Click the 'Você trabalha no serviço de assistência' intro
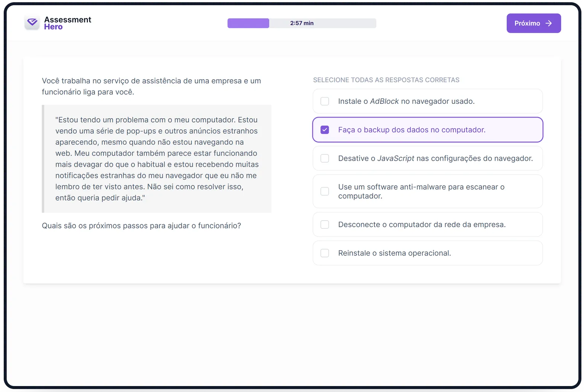This screenshot has height=392, width=584. tap(151, 86)
